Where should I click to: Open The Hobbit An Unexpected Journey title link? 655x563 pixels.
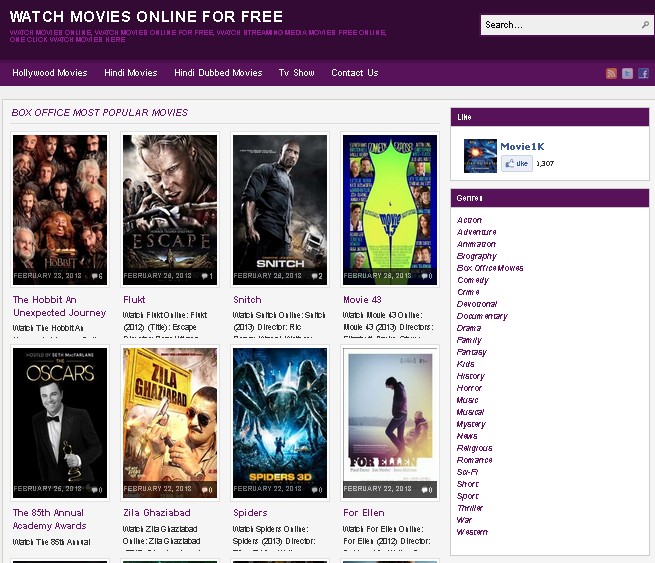(x=59, y=306)
